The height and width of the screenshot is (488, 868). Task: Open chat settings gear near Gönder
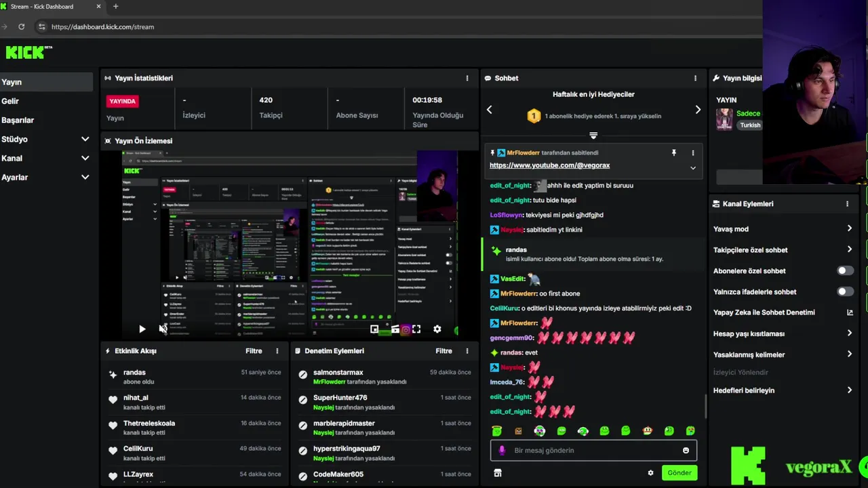650,473
